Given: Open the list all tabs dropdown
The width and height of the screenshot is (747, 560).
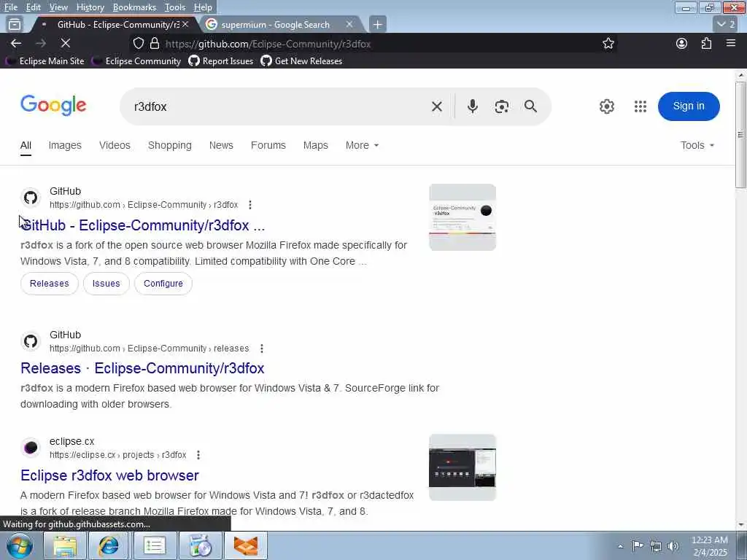Looking at the screenshot, I should point(727,24).
